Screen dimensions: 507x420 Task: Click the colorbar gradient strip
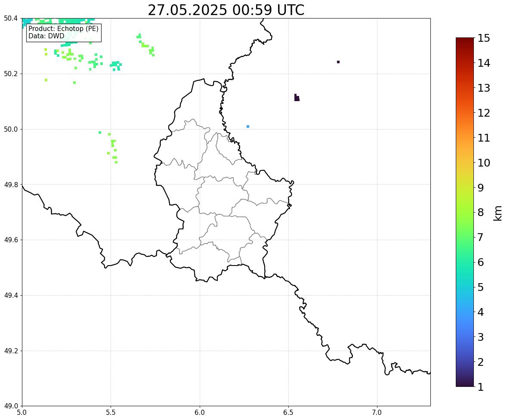click(465, 212)
